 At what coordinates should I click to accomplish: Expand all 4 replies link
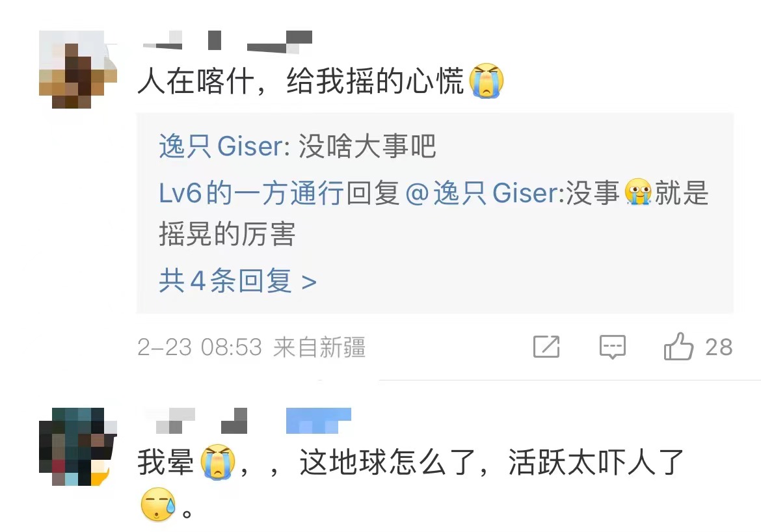tap(238, 281)
